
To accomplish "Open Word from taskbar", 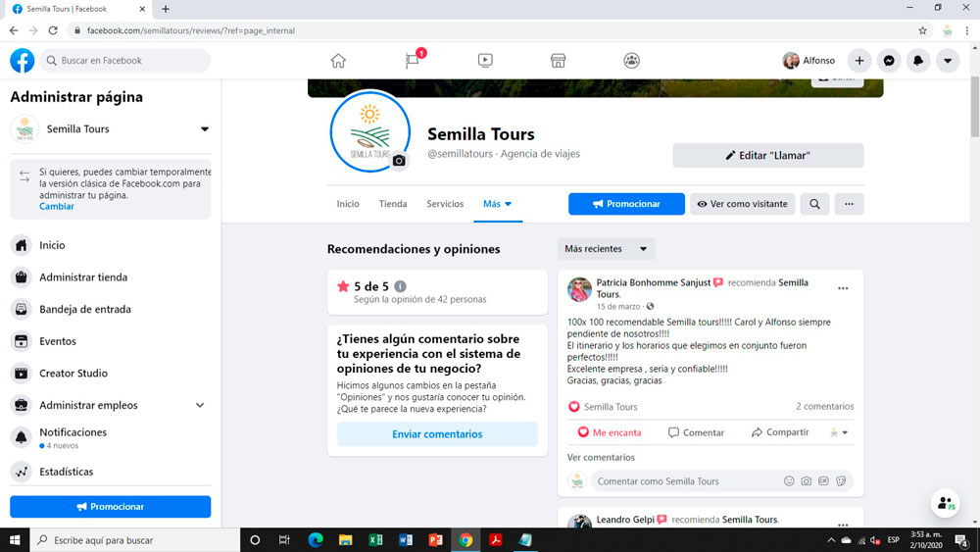I will point(406,539).
